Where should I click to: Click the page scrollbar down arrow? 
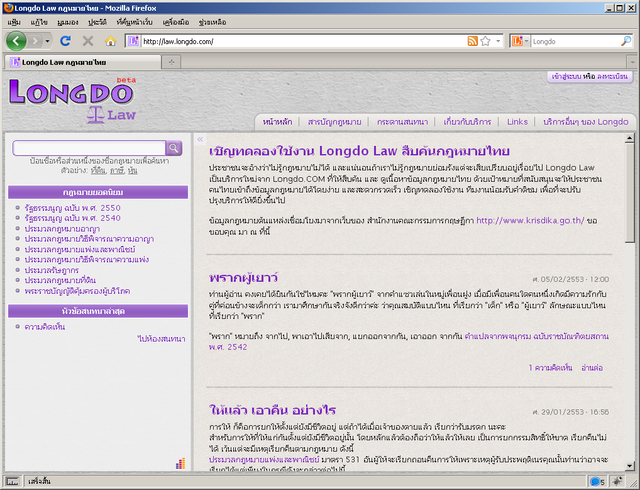[630, 465]
